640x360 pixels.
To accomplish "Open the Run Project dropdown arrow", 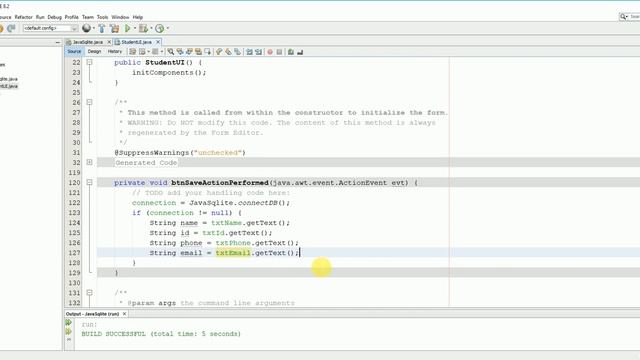I will tap(135, 28).
